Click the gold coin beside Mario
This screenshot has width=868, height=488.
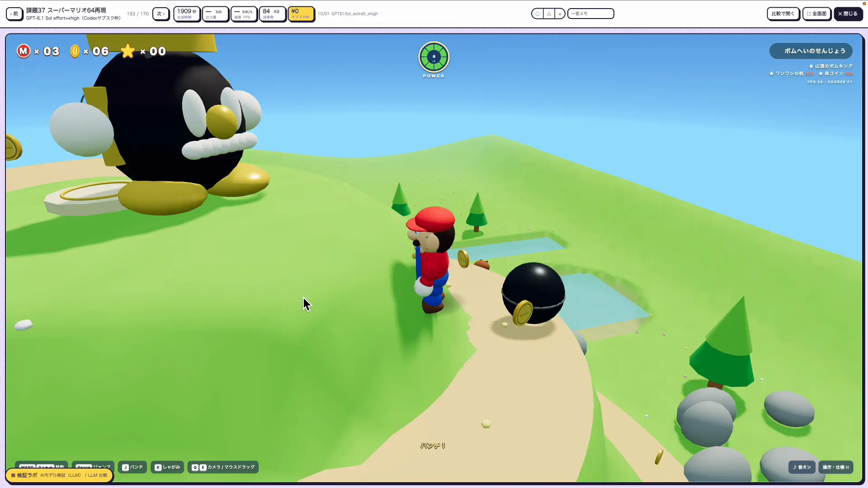(463, 258)
